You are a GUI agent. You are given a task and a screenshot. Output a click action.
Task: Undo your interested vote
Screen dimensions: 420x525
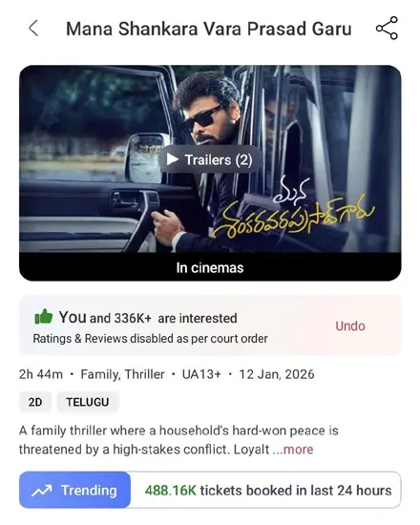(x=350, y=325)
